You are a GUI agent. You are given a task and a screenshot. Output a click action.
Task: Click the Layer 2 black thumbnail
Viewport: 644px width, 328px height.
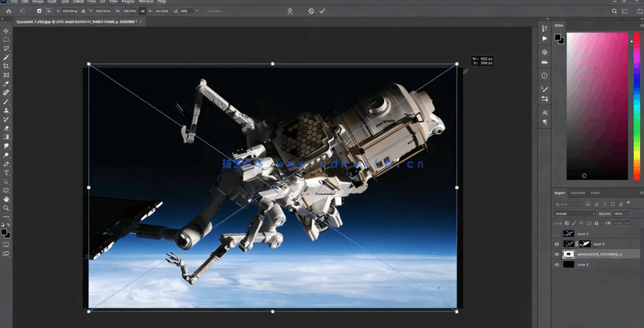point(569,264)
